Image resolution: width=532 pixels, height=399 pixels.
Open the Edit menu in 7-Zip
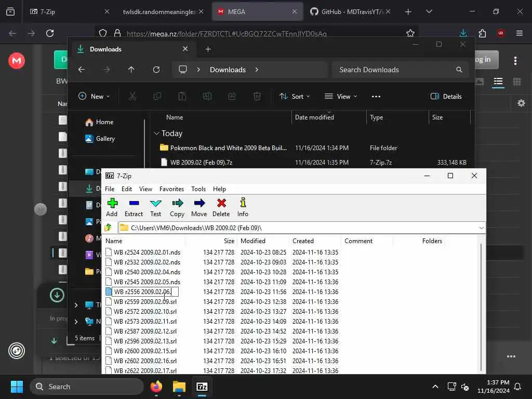tap(127, 189)
